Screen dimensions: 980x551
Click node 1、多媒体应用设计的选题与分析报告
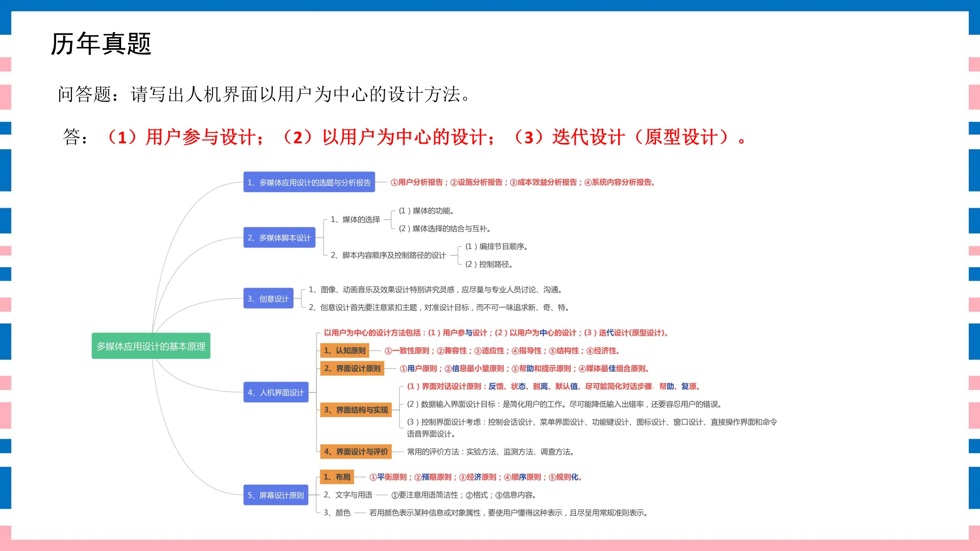click(309, 182)
